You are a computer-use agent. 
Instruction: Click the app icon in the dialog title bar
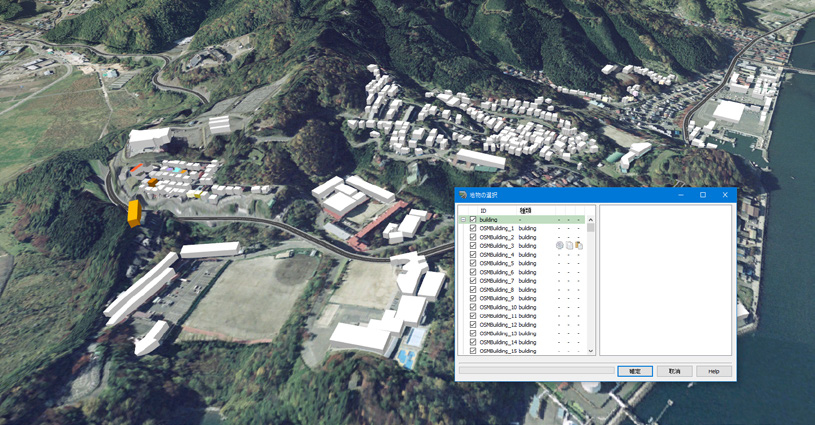pos(463,195)
